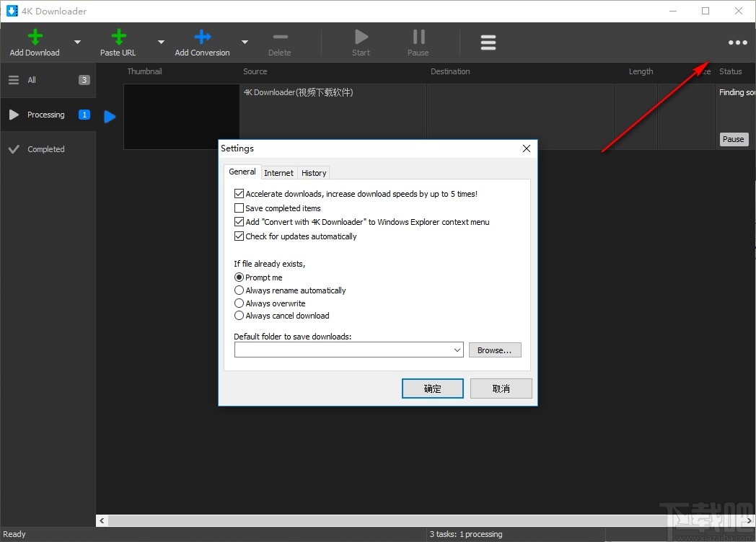This screenshot has height=542, width=756.
Task: Click the blue play arrow next to Processing
Action: tap(109, 116)
